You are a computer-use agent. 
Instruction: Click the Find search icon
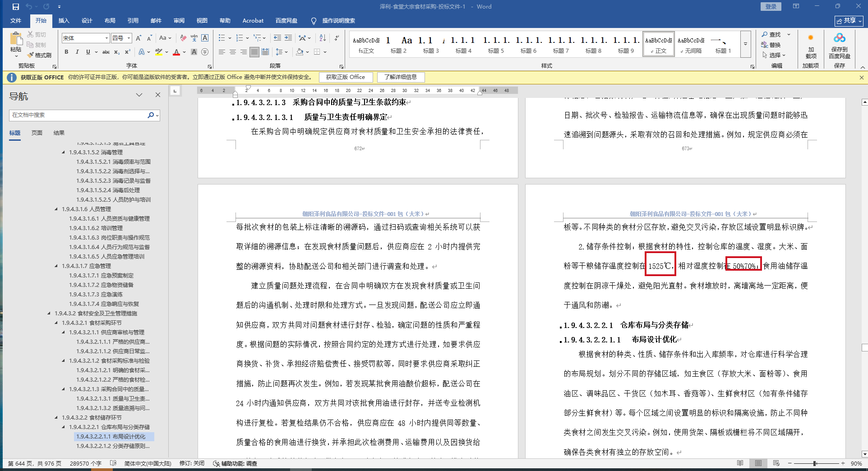771,34
